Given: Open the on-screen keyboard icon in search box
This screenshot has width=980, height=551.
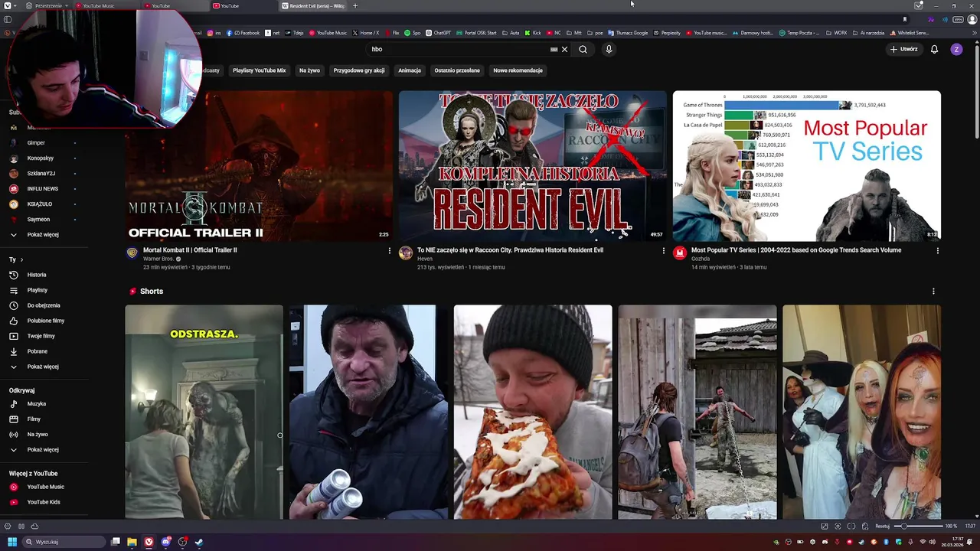Looking at the screenshot, I should pyautogui.click(x=554, y=49).
